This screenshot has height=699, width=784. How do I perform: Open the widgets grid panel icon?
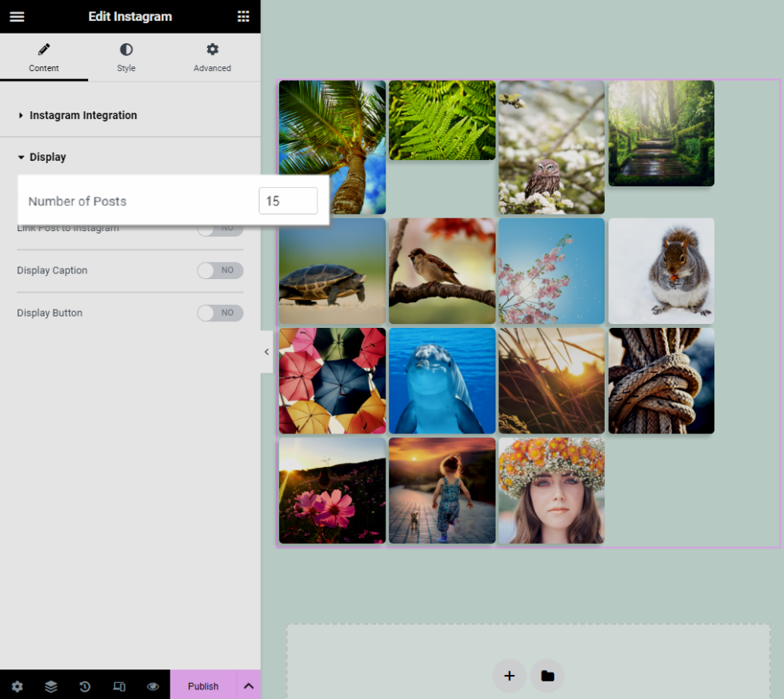coord(243,17)
